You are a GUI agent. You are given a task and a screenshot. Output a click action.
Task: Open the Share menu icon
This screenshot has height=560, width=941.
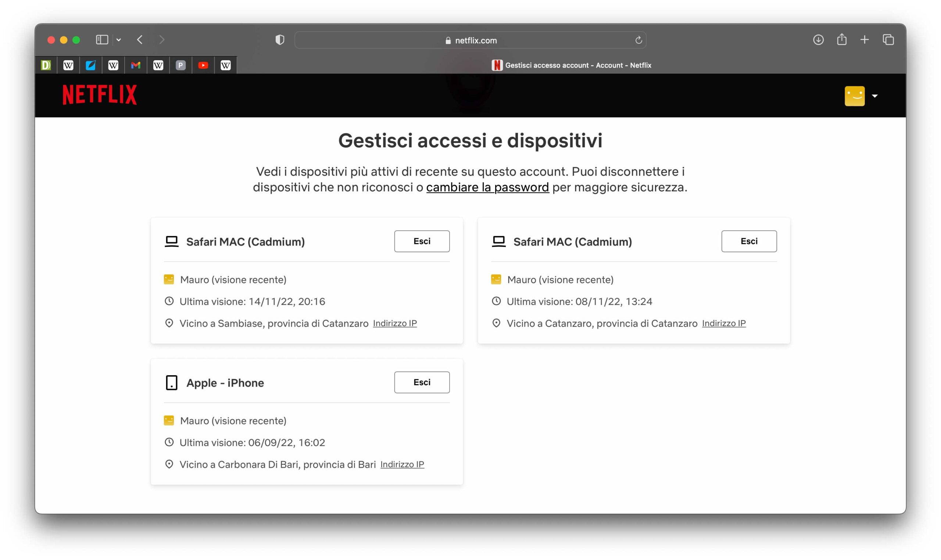pos(841,40)
